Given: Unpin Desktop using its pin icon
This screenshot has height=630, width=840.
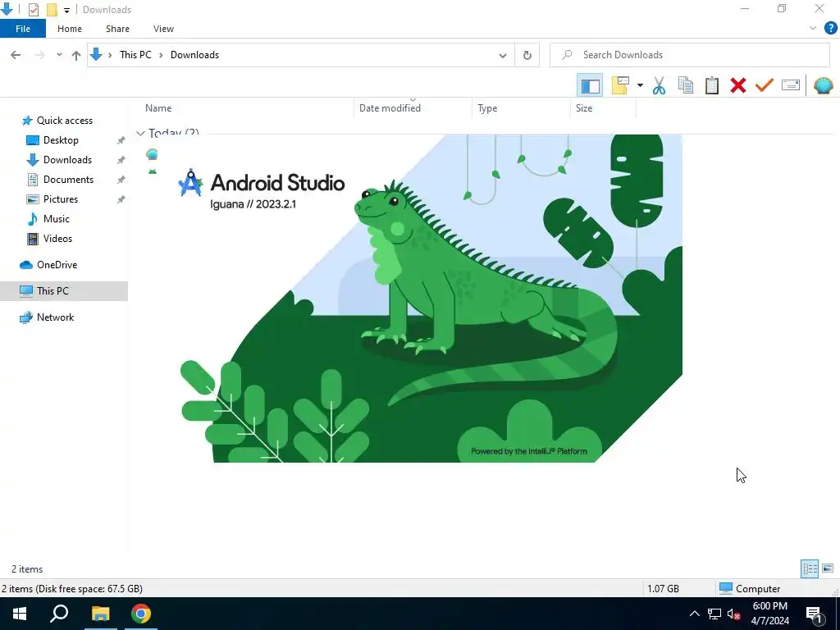Looking at the screenshot, I should (x=121, y=140).
